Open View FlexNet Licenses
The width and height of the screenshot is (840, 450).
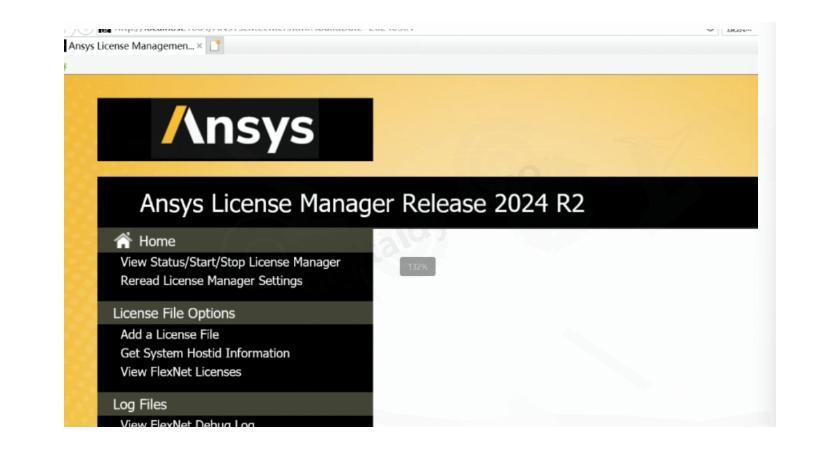pyautogui.click(x=181, y=372)
